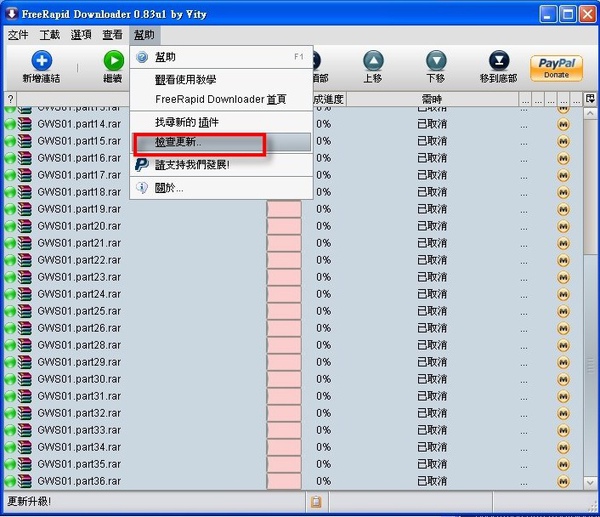Click the column chooser icon at header right

(x=590, y=99)
